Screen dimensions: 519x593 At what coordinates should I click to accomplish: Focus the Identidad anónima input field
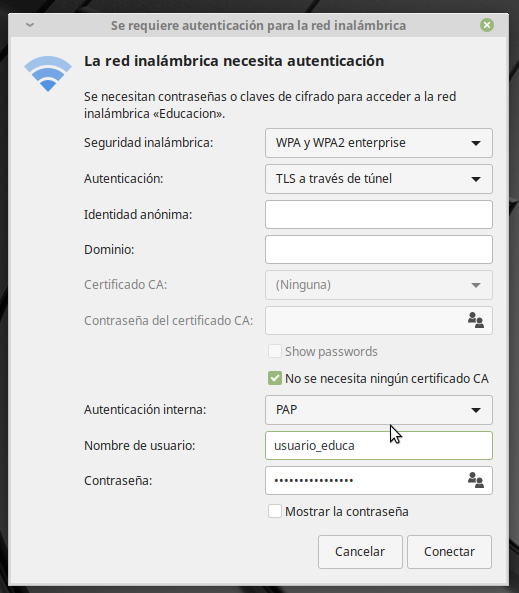[379, 214]
